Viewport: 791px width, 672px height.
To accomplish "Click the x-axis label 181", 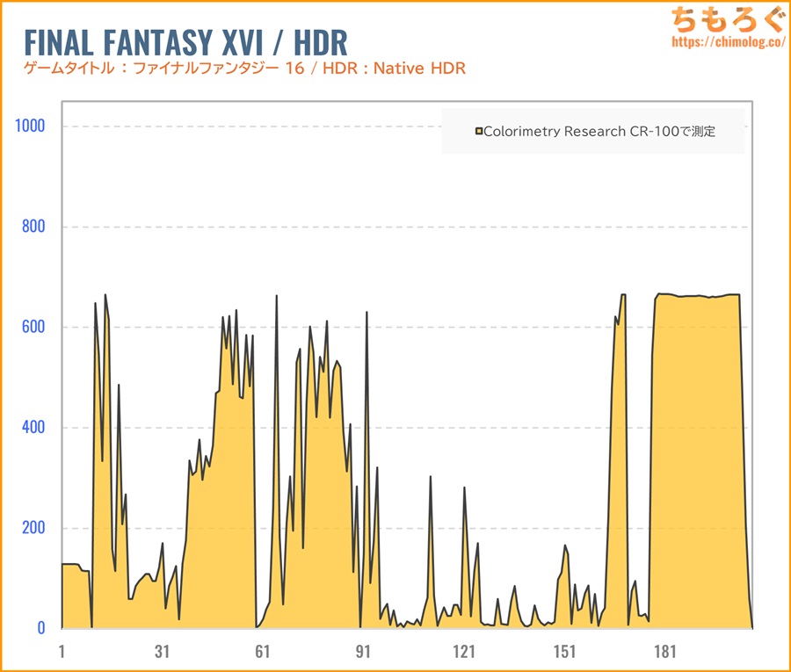I will click(664, 652).
